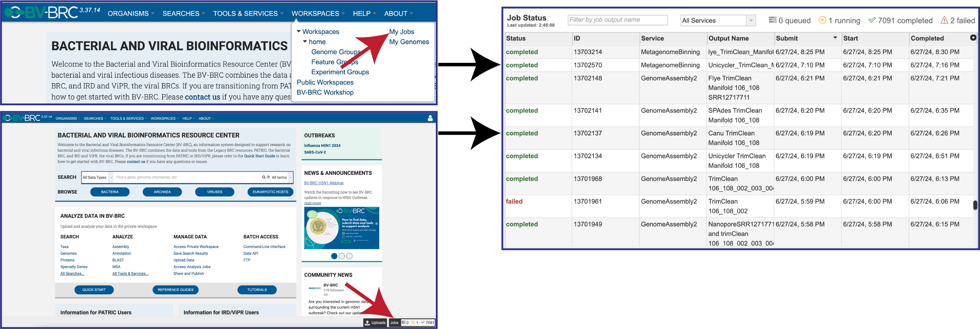This screenshot has height=329, width=980.
Task: Select the third carousel dot under the webinar
Action: click(x=349, y=256)
